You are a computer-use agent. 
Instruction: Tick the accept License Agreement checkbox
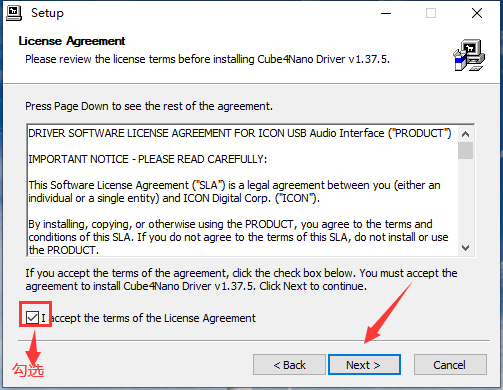(32, 318)
